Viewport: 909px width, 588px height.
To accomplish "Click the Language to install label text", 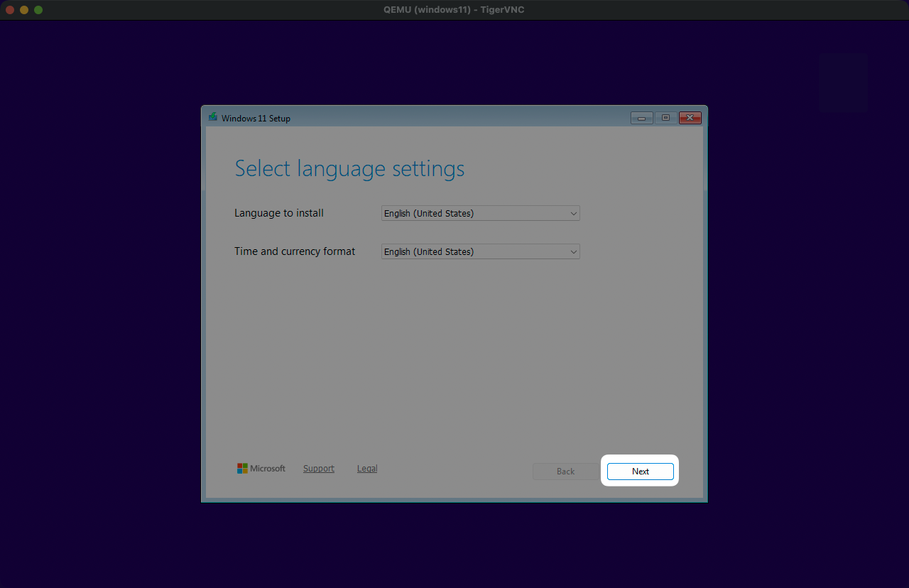I will click(x=279, y=213).
